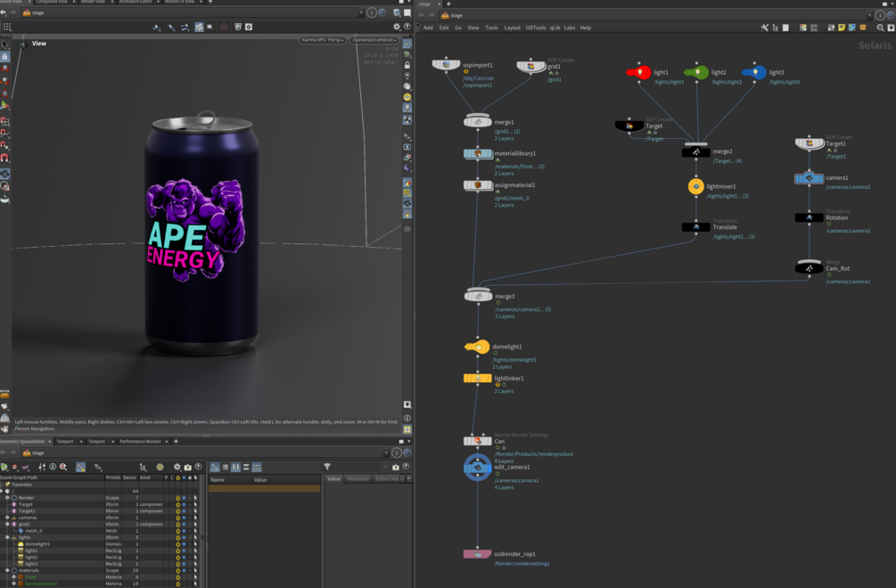Open the ODTools menu
Screen dimensions: 896x588
point(536,28)
